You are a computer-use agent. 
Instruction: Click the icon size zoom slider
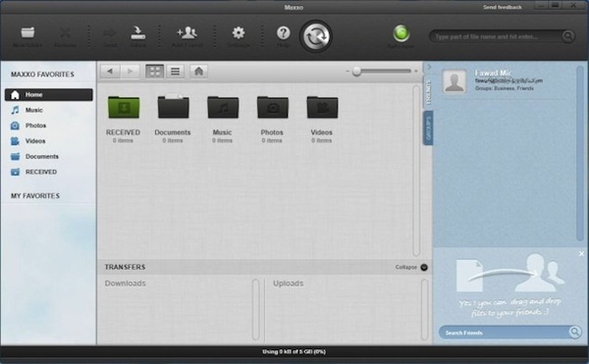pyautogui.click(x=382, y=71)
